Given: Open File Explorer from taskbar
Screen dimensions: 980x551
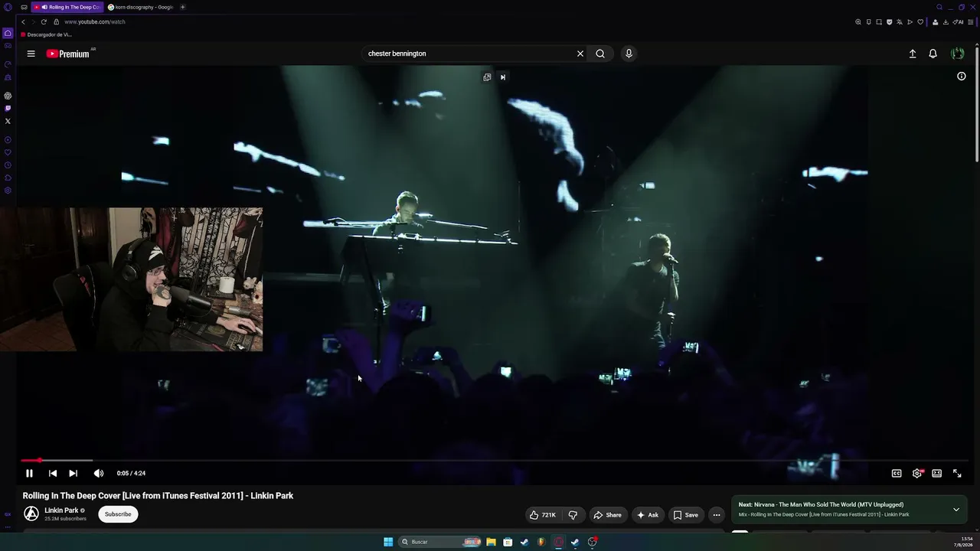Looking at the screenshot, I should tap(491, 542).
